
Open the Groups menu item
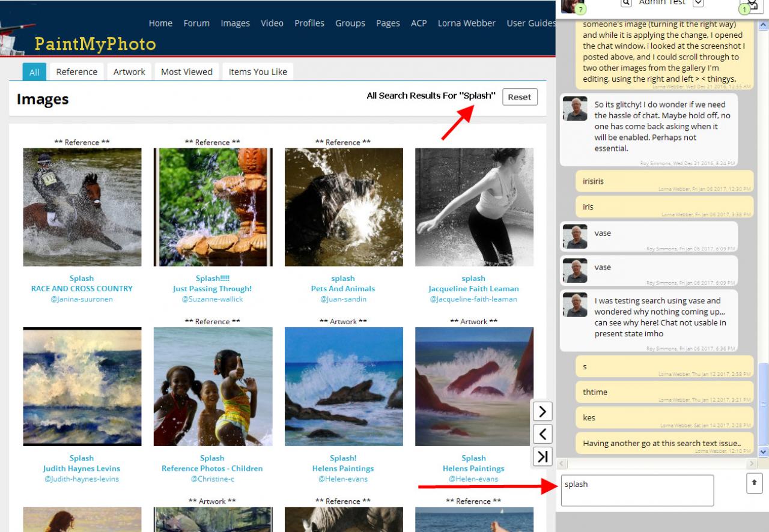350,23
